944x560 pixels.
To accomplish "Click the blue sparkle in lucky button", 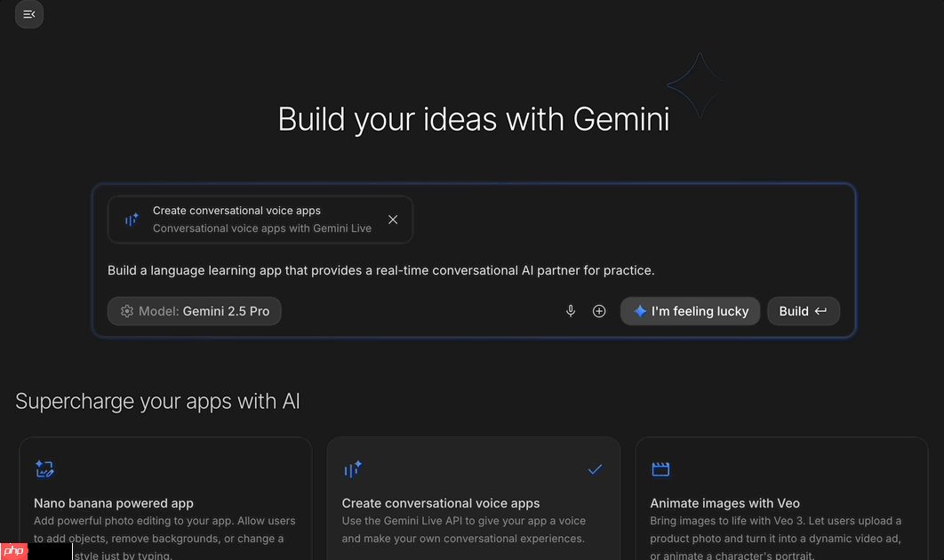I will pyautogui.click(x=640, y=311).
